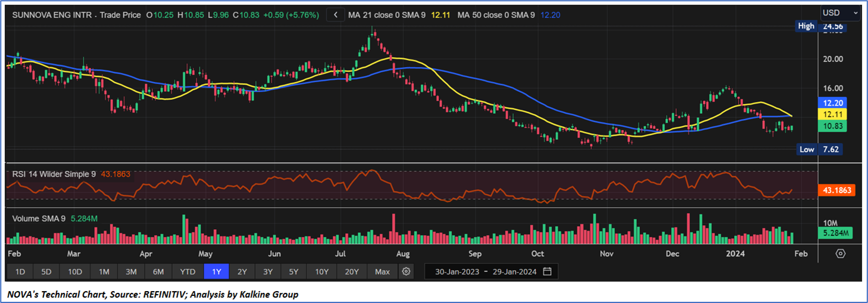Select the 5Y time range
The height and width of the screenshot is (303, 868).
(294, 271)
